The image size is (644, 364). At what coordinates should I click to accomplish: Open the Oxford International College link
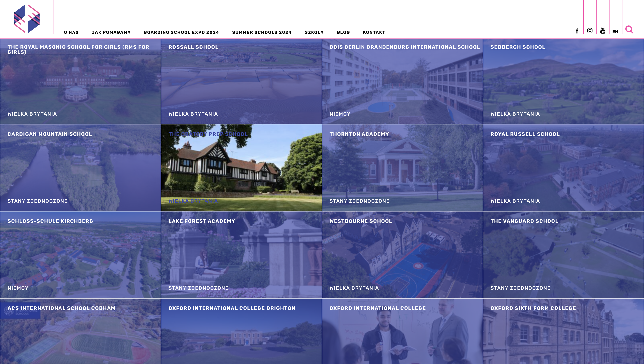pyautogui.click(x=378, y=308)
